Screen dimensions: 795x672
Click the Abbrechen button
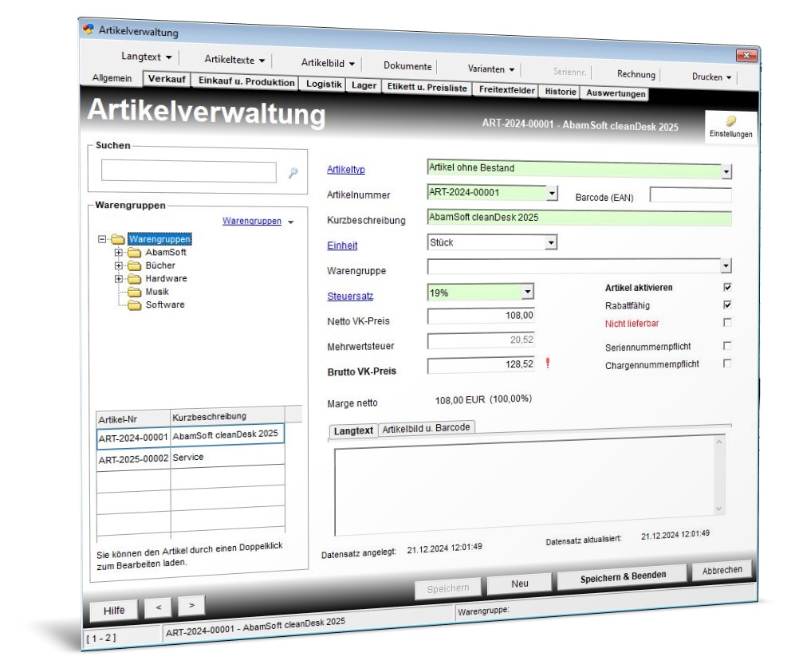click(722, 570)
